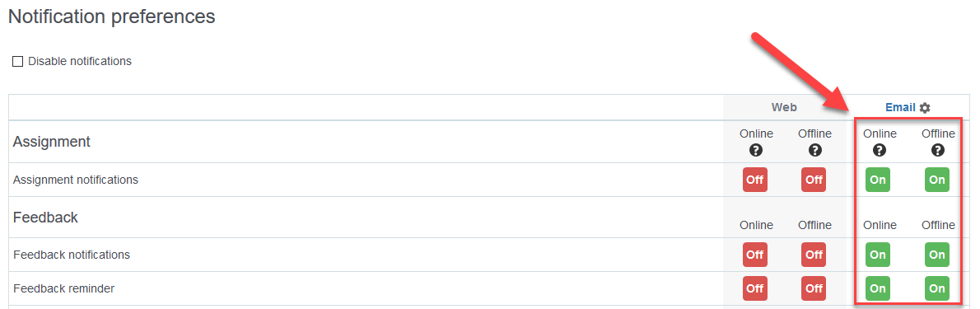Screen dimensions: 980x309
Task: Enable Feedback reminder Web Offline
Action: (814, 288)
